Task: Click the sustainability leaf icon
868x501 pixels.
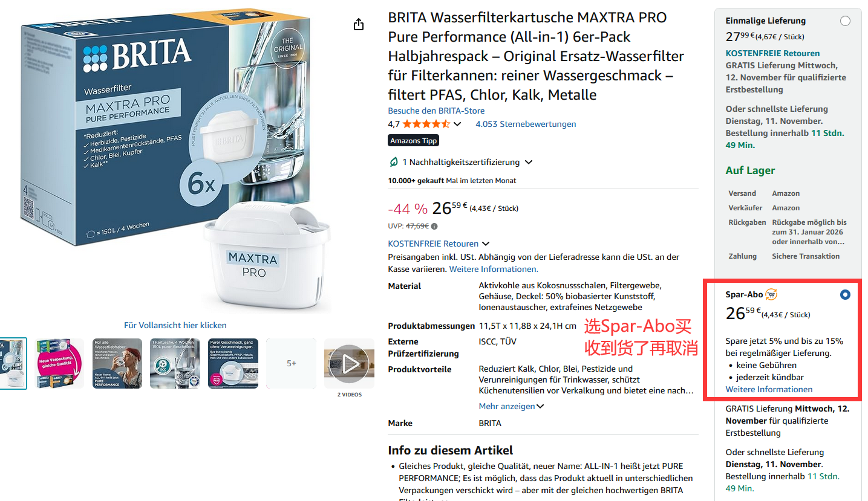Action: coord(394,162)
